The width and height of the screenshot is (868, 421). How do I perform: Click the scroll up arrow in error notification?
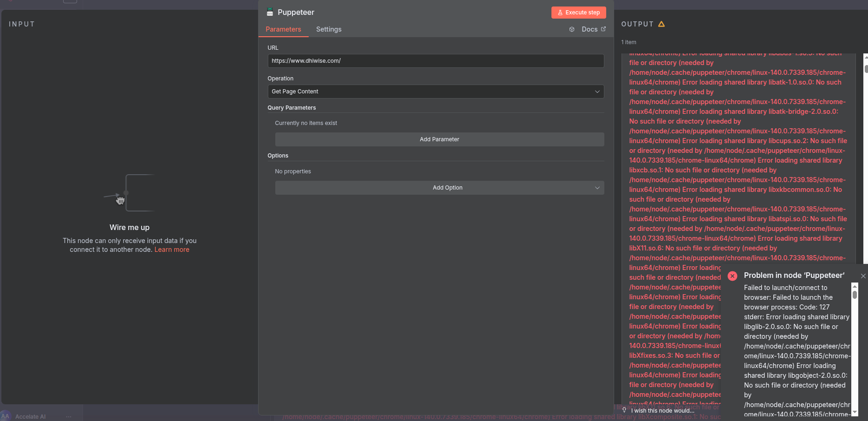point(855,286)
